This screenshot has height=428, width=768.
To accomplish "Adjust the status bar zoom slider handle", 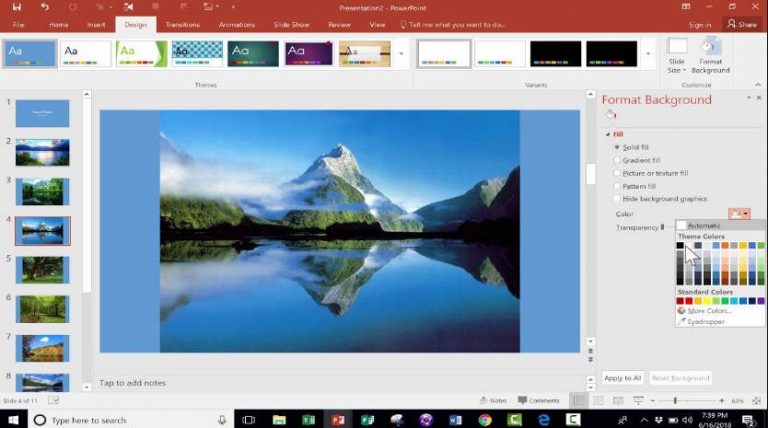I will 675,401.
